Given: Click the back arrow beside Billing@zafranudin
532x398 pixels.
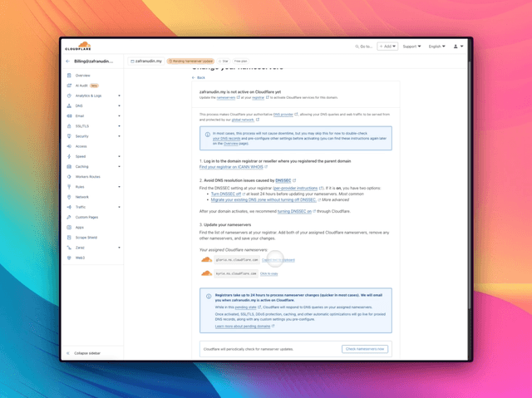Looking at the screenshot, I should click(x=67, y=61).
